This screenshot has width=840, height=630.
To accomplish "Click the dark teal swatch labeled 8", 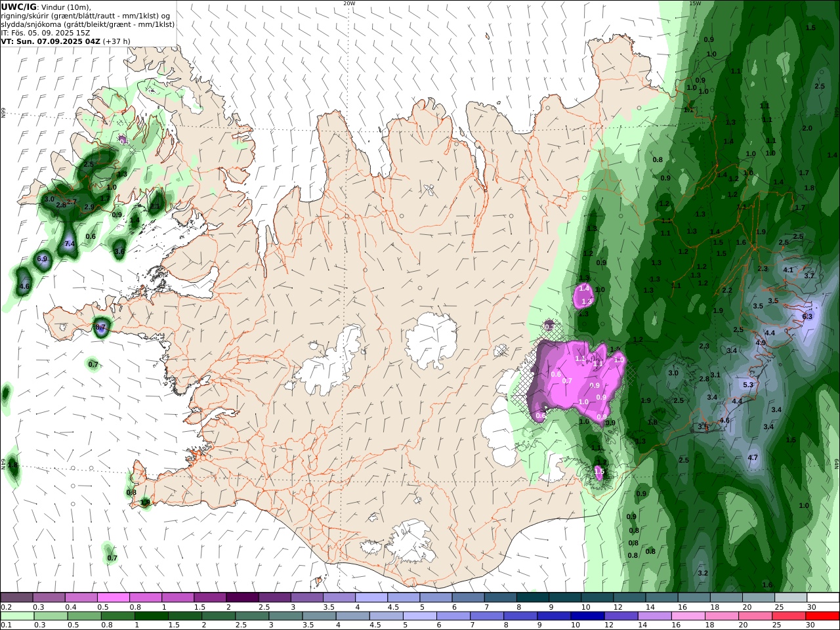I will tap(533, 598).
